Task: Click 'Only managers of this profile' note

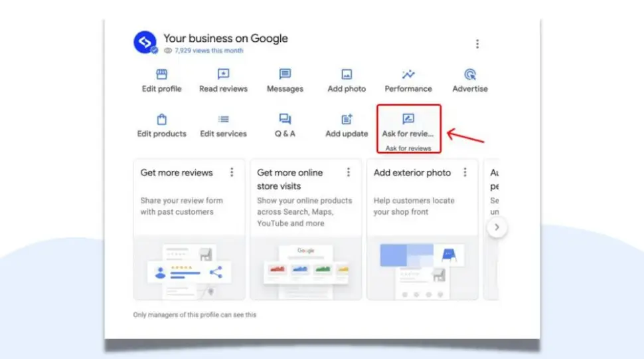Action: coord(195,314)
